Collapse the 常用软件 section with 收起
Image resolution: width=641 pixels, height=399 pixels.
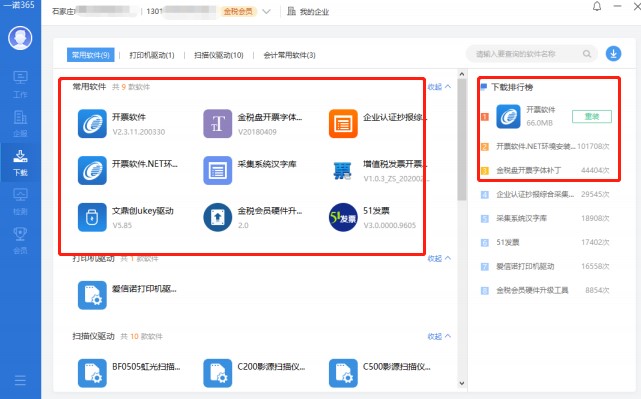439,87
